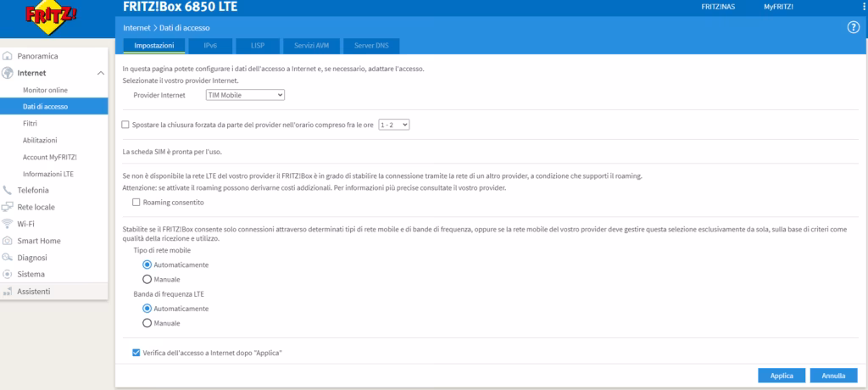Click the Wi-Fi signal icon
Viewport: 868px width, 390px height.
7,224
